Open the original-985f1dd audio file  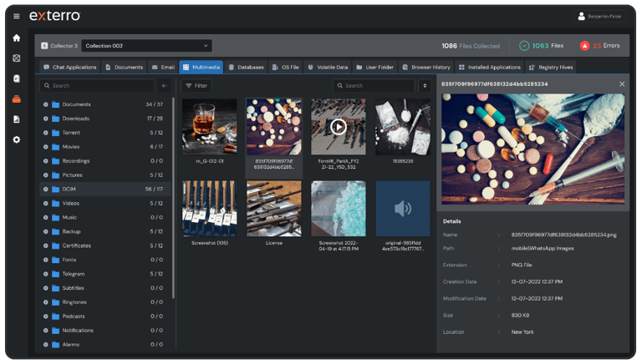pyautogui.click(x=403, y=209)
